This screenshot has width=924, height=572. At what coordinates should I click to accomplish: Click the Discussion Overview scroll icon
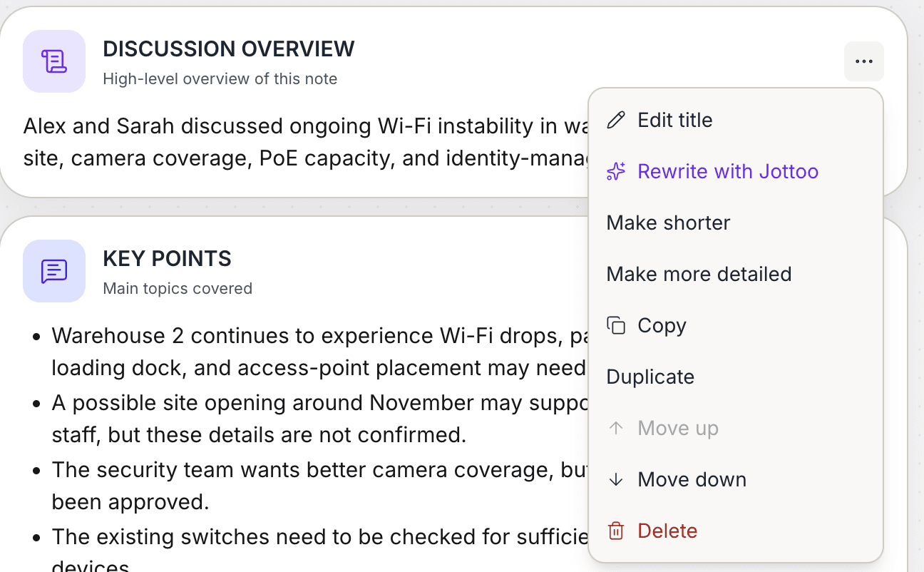point(54,61)
